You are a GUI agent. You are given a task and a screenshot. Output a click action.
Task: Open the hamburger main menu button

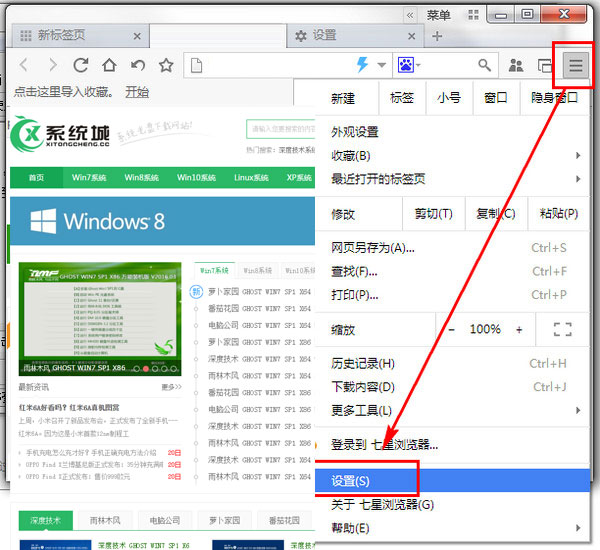(575, 65)
